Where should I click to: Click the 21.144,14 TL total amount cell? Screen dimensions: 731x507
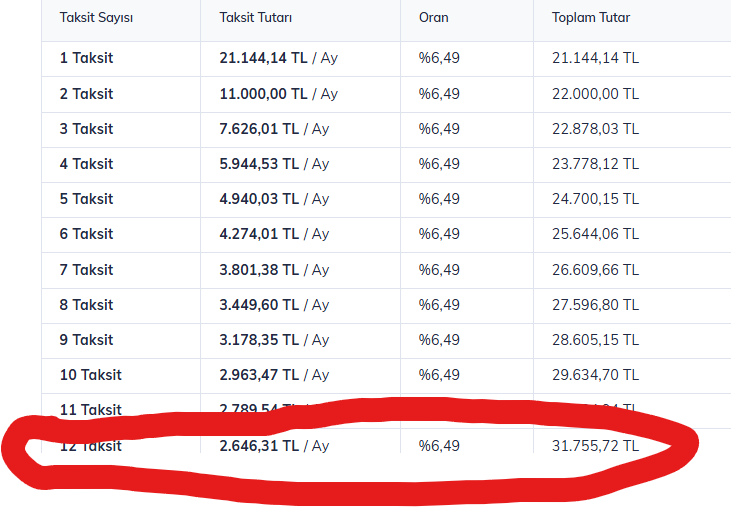pyautogui.click(x=595, y=58)
